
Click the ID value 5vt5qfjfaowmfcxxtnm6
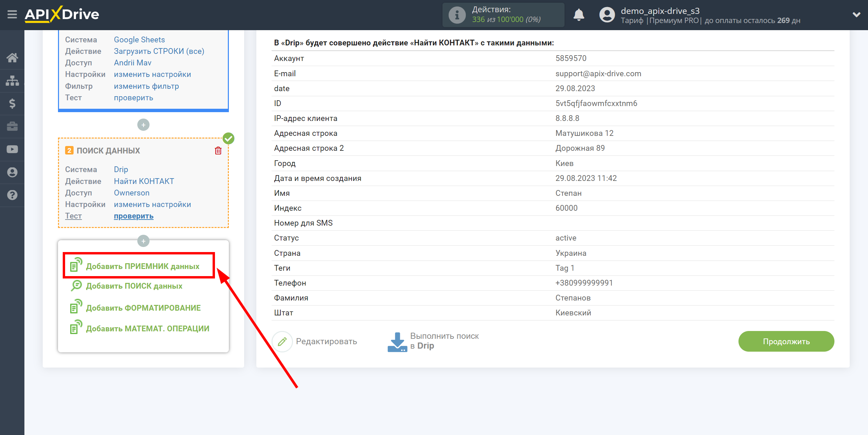click(x=596, y=103)
